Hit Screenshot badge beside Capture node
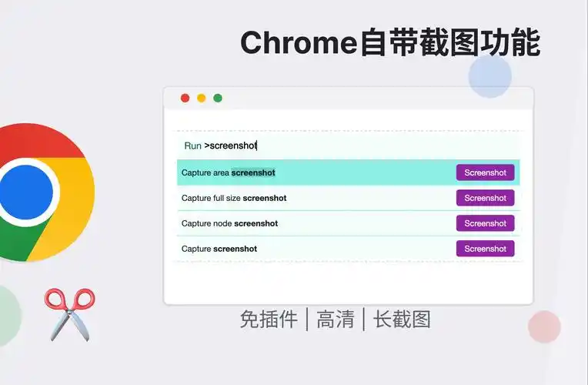 485,223
